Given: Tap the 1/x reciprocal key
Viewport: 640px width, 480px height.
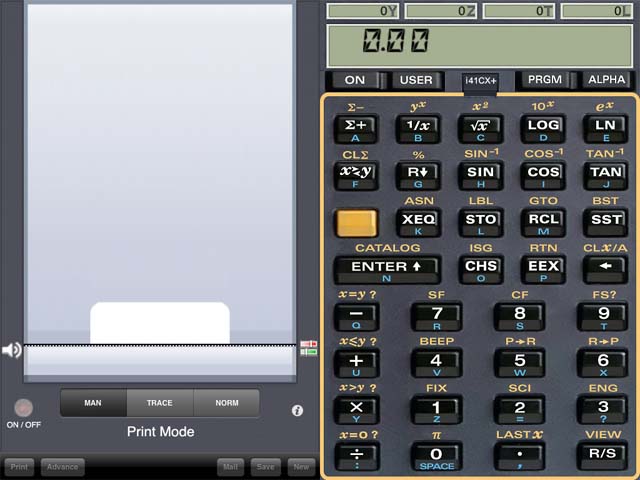Looking at the screenshot, I should point(418,129).
